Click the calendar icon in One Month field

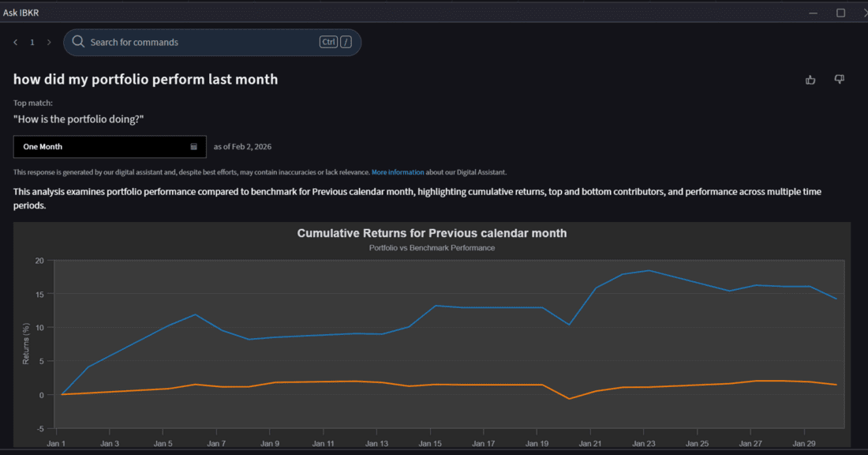pyautogui.click(x=194, y=147)
